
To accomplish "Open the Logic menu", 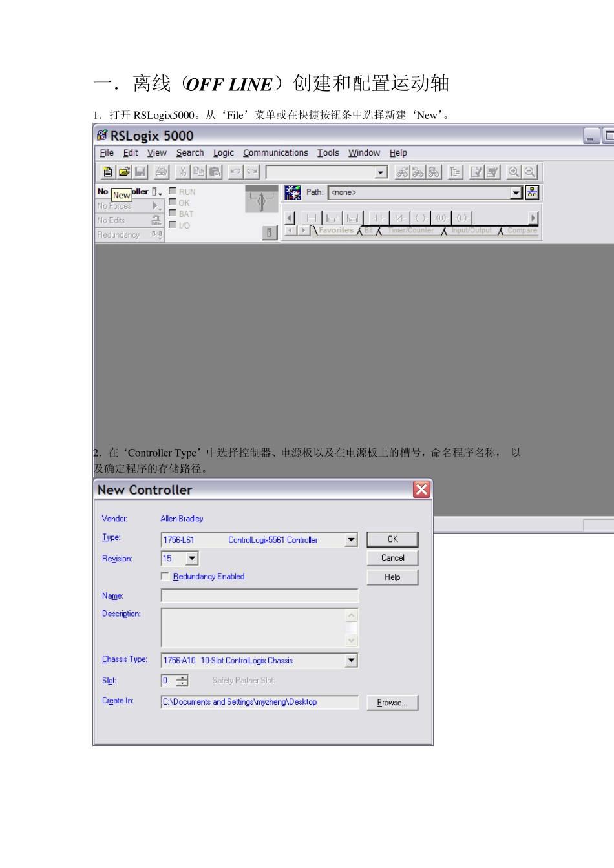I will [224, 153].
